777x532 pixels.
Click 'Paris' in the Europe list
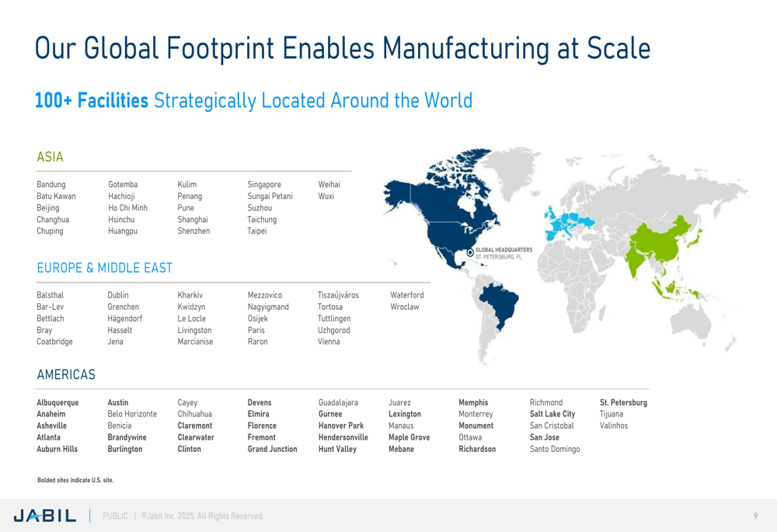(x=256, y=330)
